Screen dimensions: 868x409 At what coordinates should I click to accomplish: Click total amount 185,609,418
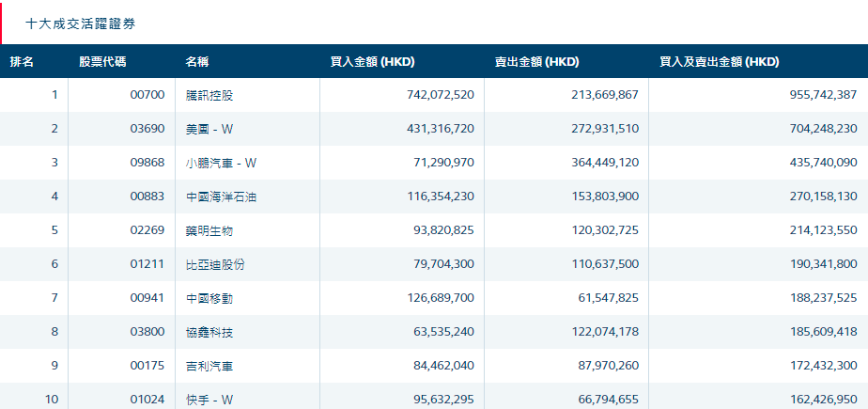point(823,332)
